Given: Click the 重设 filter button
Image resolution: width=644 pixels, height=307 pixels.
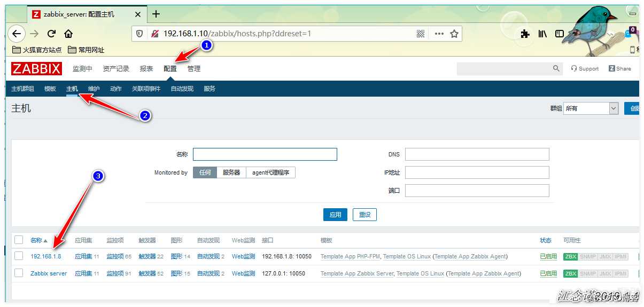Looking at the screenshot, I should [x=365, y=215].
